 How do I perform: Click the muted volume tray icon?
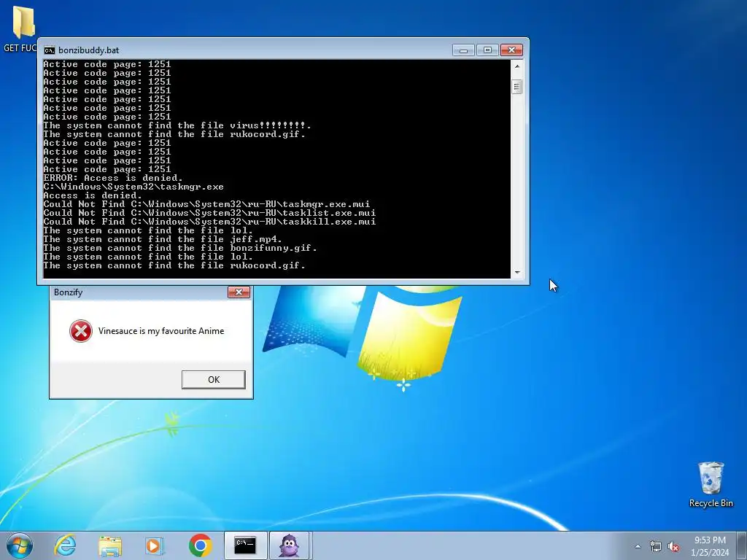pyautogui.click(x=673, y=546)
